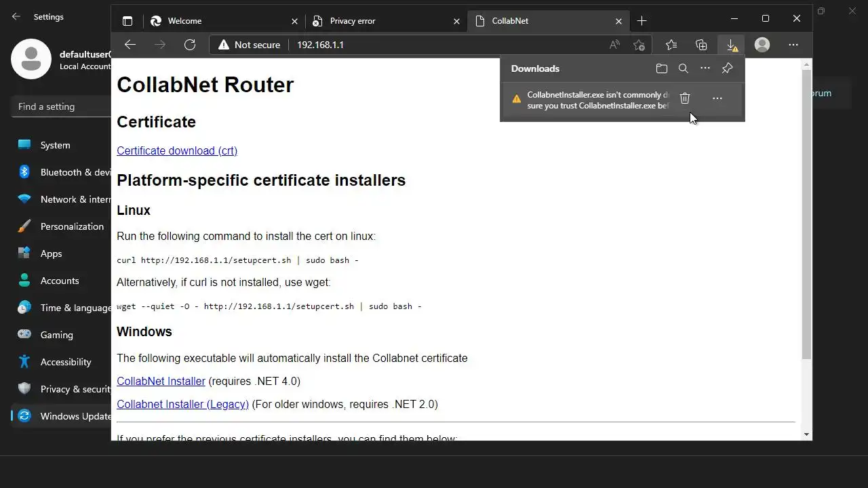Open Tab actions menu icon

coord(127,21)
